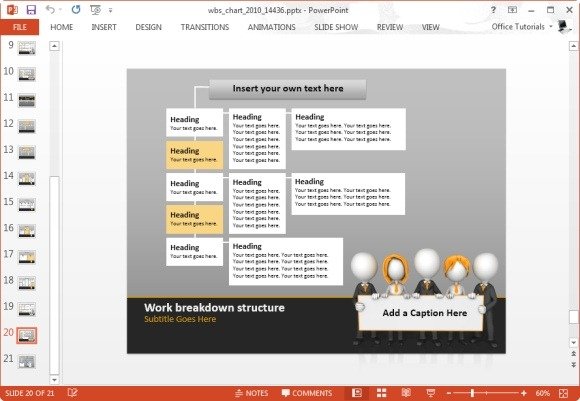Toggle Normal view button in status bar
Screen dimensions: 580x401
(x=357, y=393)
